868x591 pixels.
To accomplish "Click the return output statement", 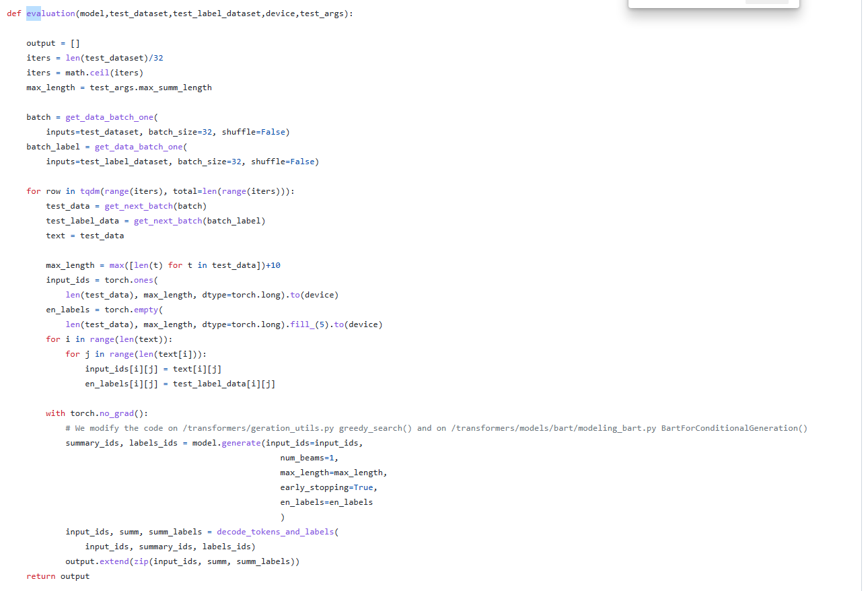I will pyautogui.click(x=58, y=576).
